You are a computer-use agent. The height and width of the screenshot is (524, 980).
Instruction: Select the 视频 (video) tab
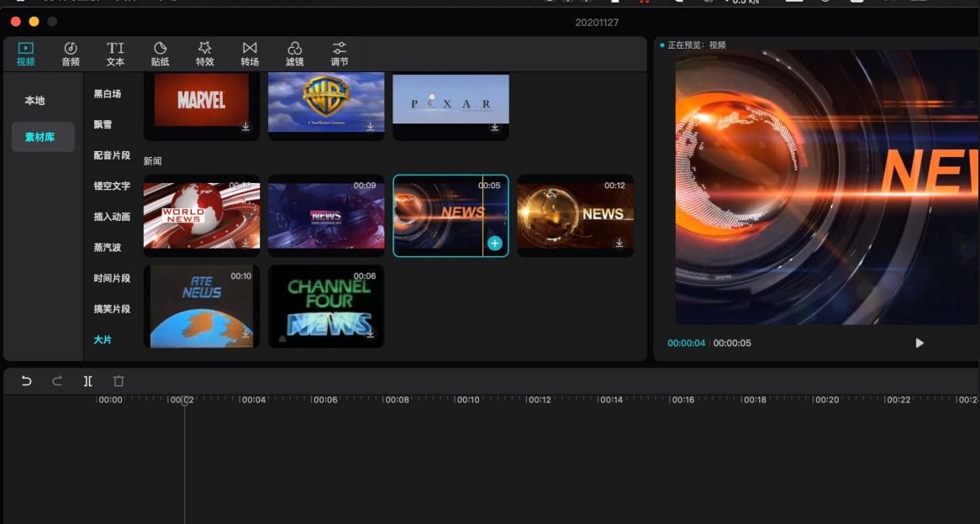point(25,54)
